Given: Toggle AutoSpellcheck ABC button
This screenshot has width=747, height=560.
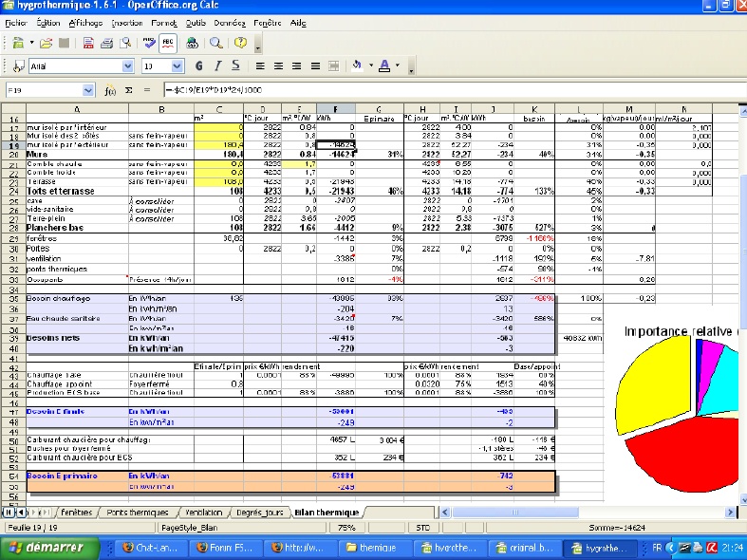Looking at the screenshot, I should 168,44.
